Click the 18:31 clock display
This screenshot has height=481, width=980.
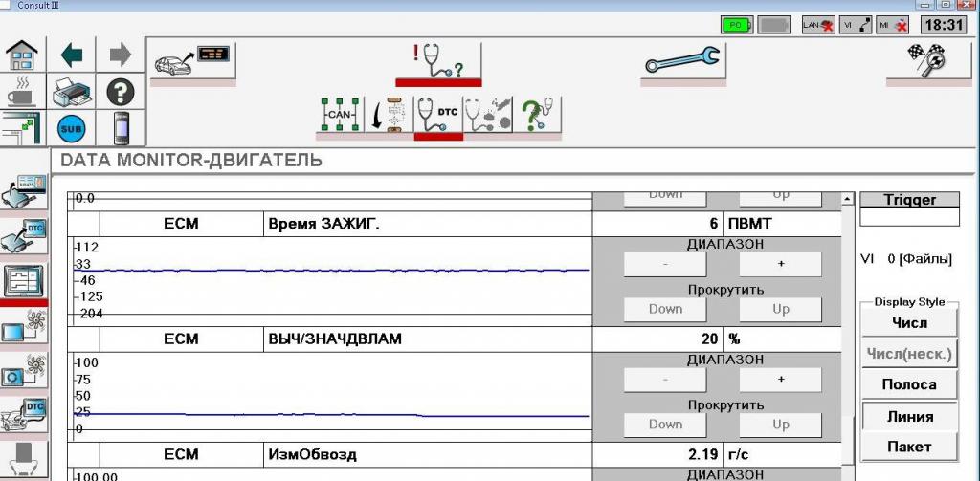[945, 25]
